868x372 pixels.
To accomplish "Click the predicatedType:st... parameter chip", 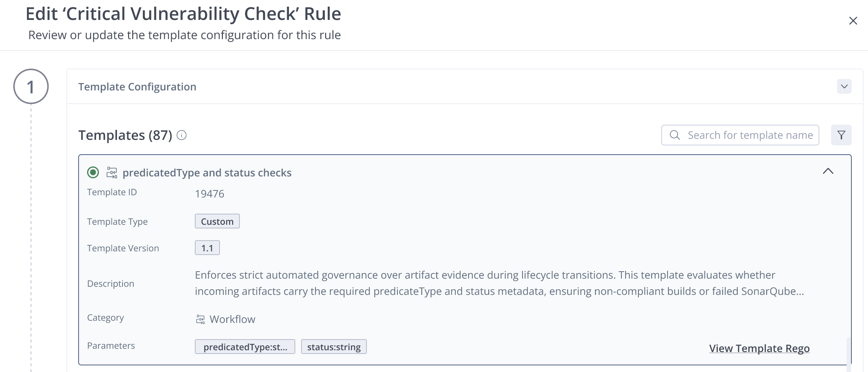I will [245, 347].
